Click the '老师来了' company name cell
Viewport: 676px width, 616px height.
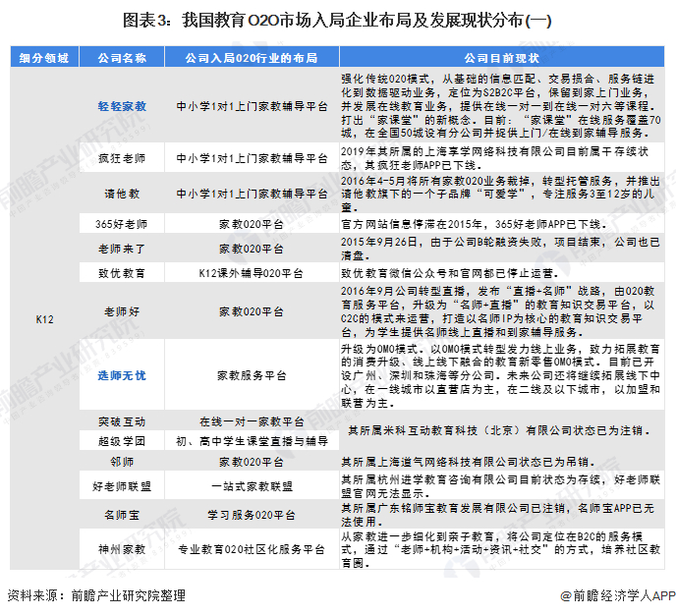coord(122,249)
